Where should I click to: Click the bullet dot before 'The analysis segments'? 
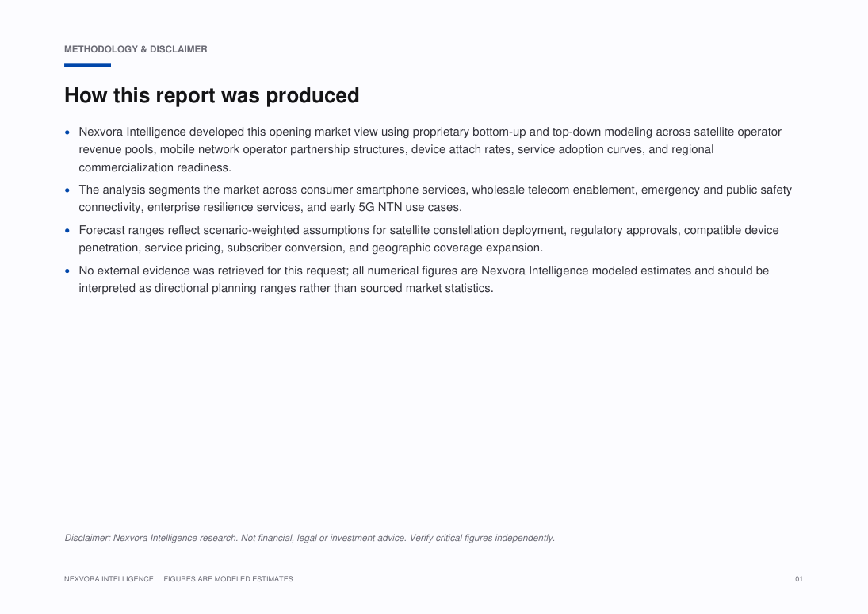point(67,190)
